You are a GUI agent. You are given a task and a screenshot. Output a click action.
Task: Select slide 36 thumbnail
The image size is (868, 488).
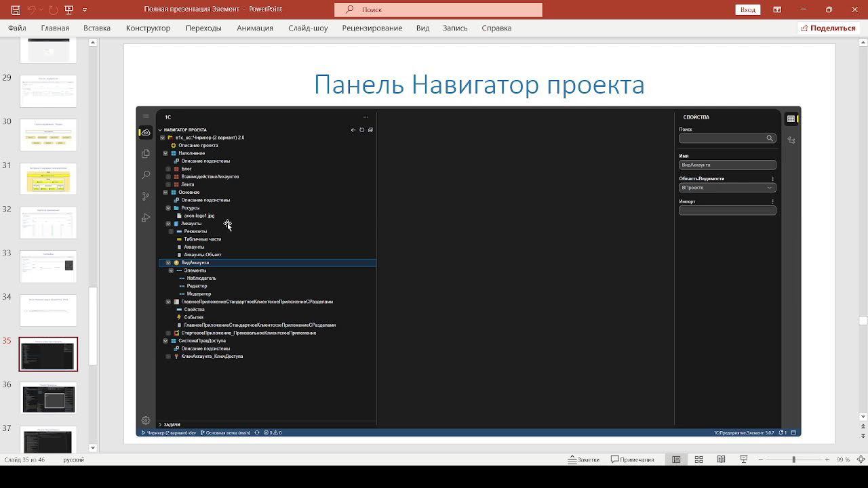coord(48,398)
